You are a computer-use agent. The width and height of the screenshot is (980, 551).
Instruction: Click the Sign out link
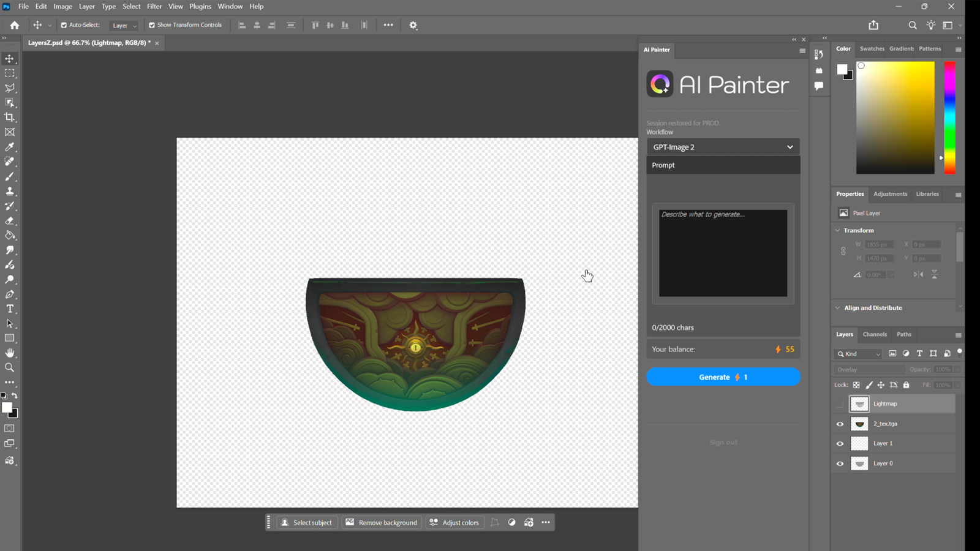click(x=723, y=442)
